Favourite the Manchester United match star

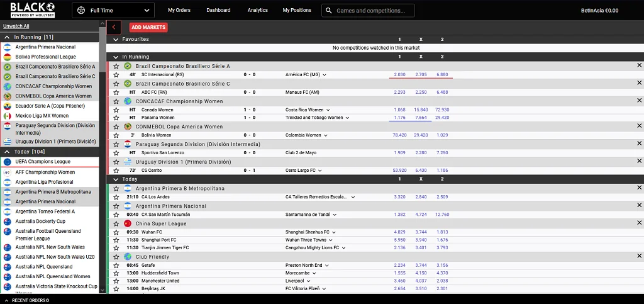(116, 281)
